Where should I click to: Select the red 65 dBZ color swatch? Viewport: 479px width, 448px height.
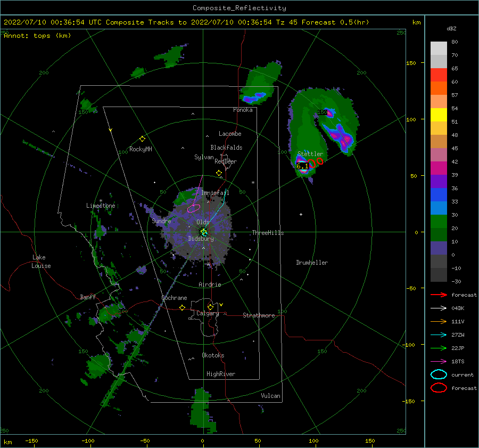(x=439, y=75)
